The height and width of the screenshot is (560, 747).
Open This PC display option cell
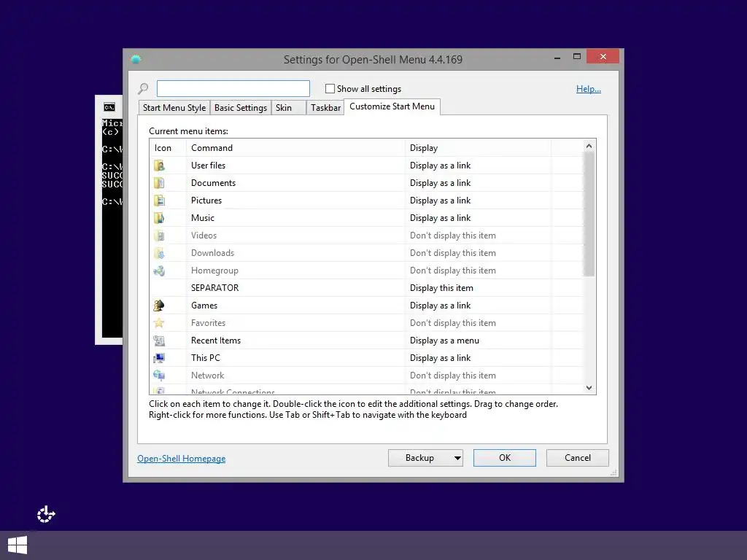click(479, 357)
